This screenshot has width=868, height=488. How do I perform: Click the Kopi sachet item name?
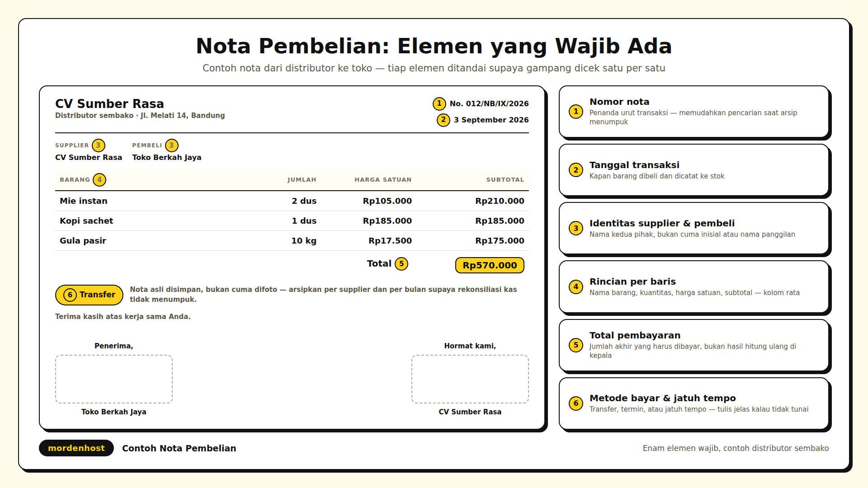(86, 221)
